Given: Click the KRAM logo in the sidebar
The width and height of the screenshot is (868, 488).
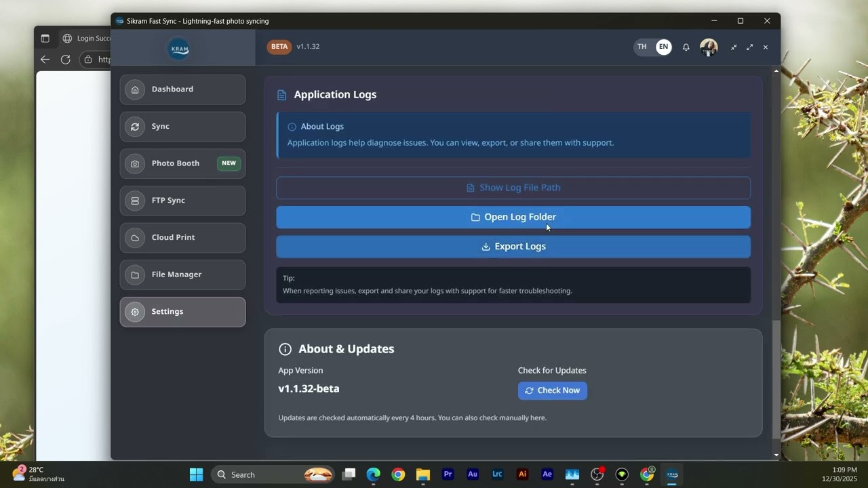Looking at the screenshot, I should pos(179,49).
